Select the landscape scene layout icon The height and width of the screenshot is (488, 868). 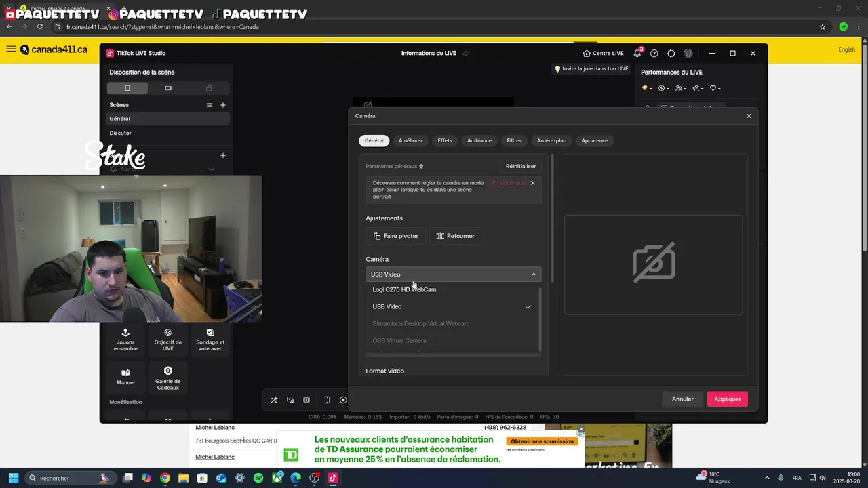click(x=168, y=88)
